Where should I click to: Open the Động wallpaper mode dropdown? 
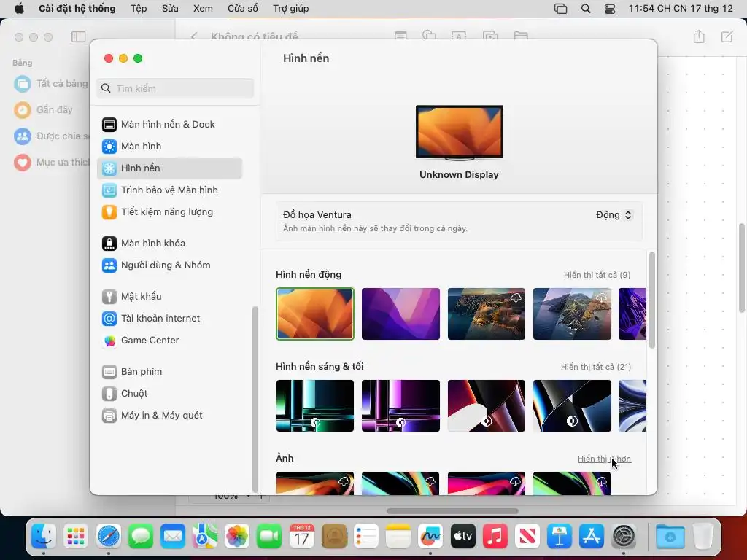pyautogui.click(x=614, y=215)
